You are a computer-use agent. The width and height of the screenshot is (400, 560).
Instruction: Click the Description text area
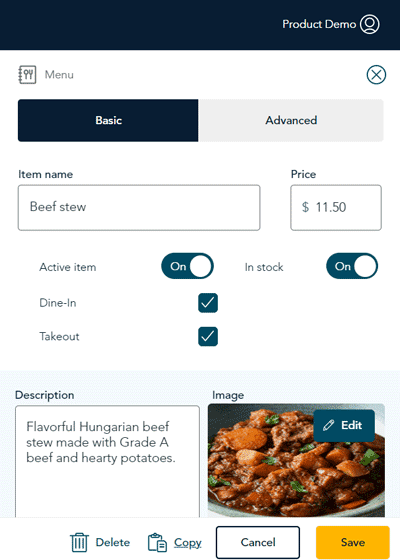(x=107, y=461)
